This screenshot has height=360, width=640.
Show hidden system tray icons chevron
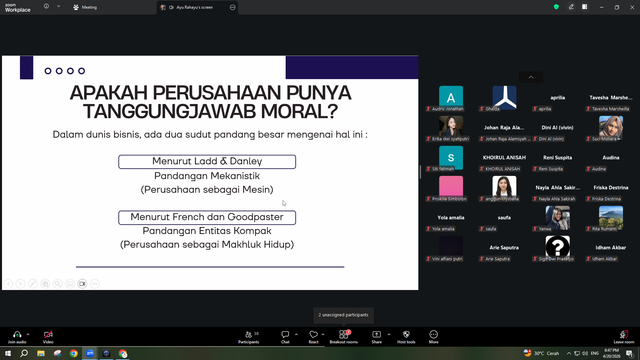tap(569, 353)
